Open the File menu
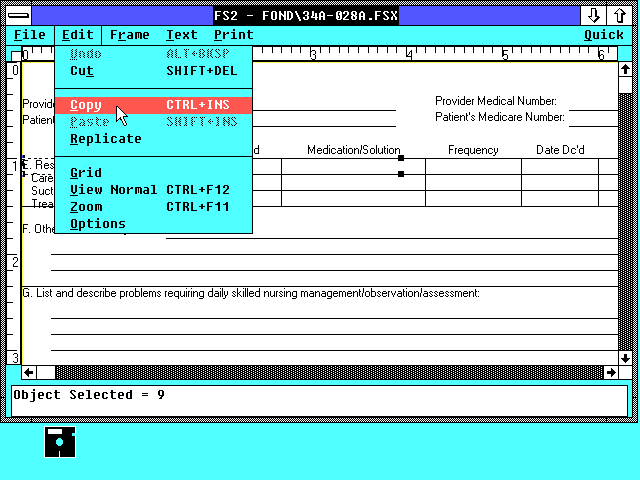This screenshot has width=640, height=480. click(29, 35)
